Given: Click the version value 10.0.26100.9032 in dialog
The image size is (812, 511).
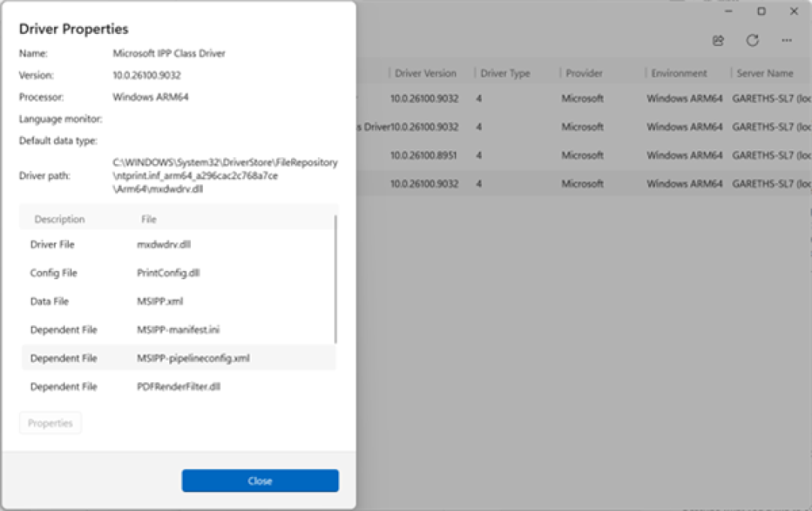Looking at the screenshot, I should (147, 75).
